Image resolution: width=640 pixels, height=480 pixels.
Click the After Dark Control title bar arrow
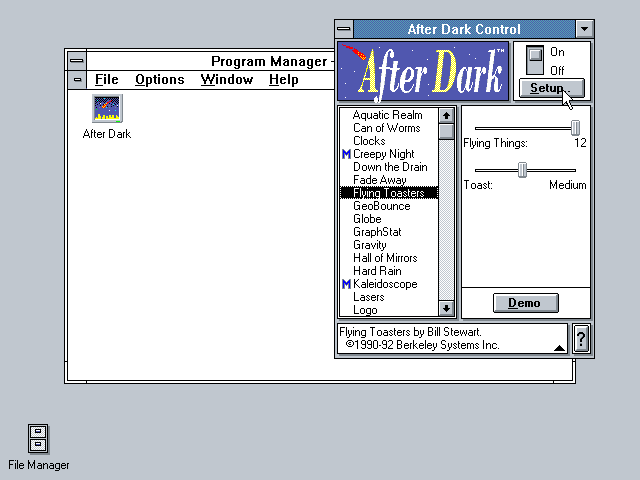585,29
